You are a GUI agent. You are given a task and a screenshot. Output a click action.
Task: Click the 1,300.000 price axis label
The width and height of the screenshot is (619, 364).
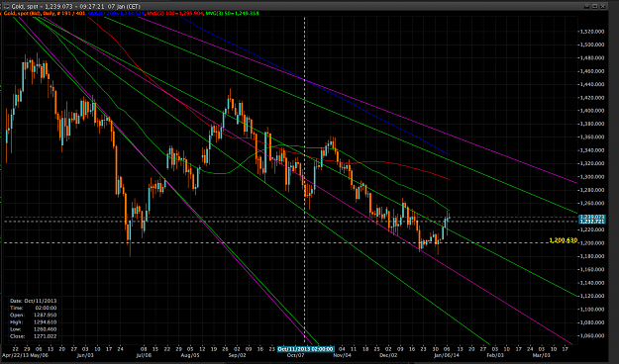click(593, 177)
